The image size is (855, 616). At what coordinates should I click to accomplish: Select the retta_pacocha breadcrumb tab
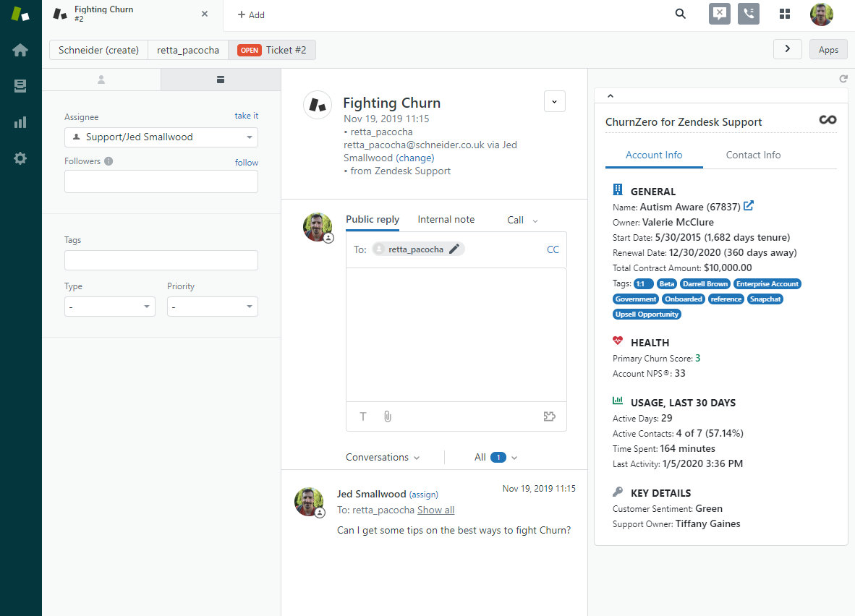point(188,50)
